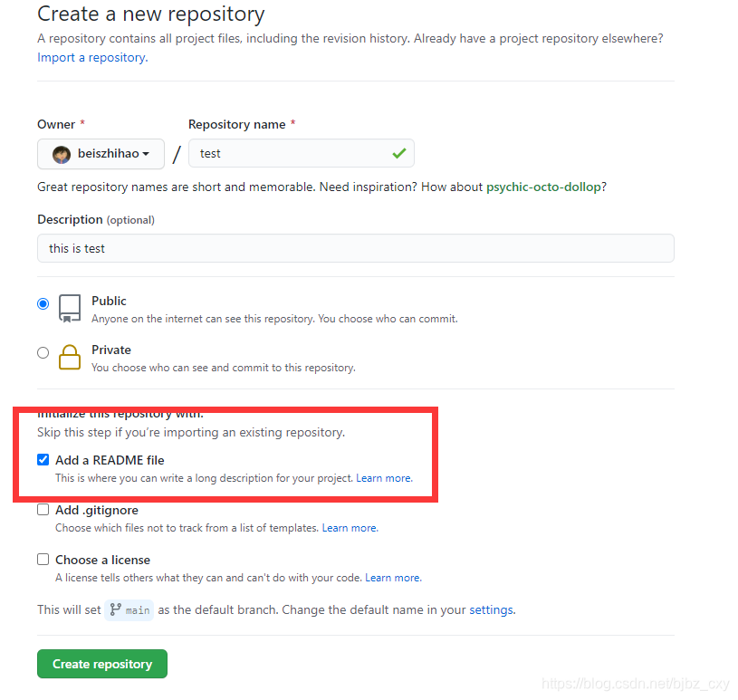The height and width of the screenshot is (700, 738).
Task: Use suggested name psychic-octo-dollop
Action: 543,187
